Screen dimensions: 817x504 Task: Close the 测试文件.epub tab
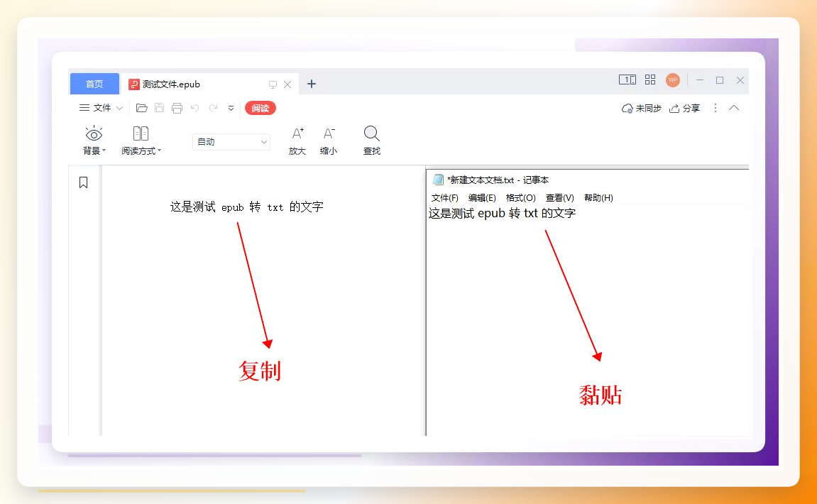pos(287,84)
